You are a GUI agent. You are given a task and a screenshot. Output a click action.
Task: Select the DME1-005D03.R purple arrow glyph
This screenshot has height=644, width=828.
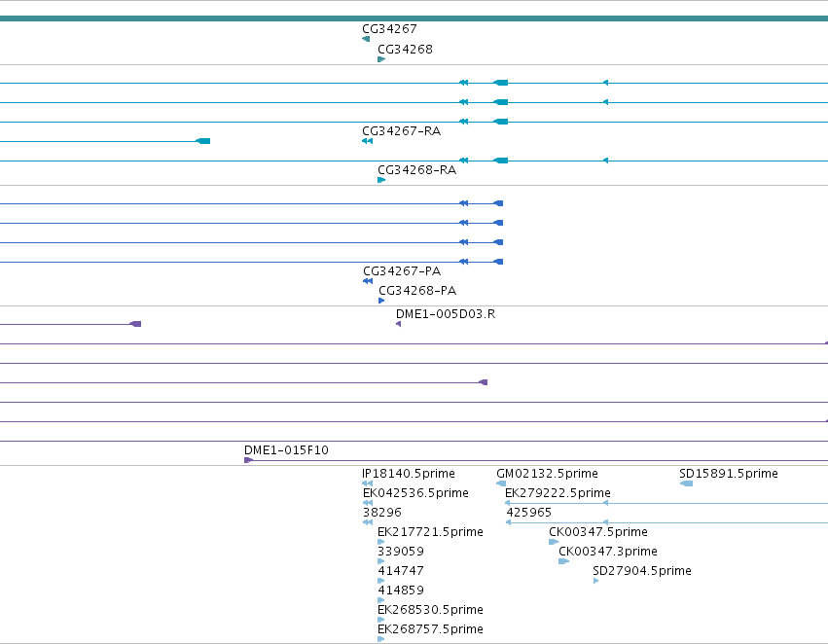[398, 324]
